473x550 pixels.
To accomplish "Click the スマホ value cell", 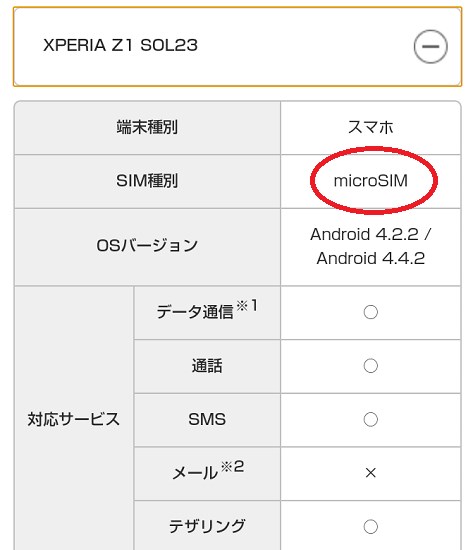I will [371, 128].
